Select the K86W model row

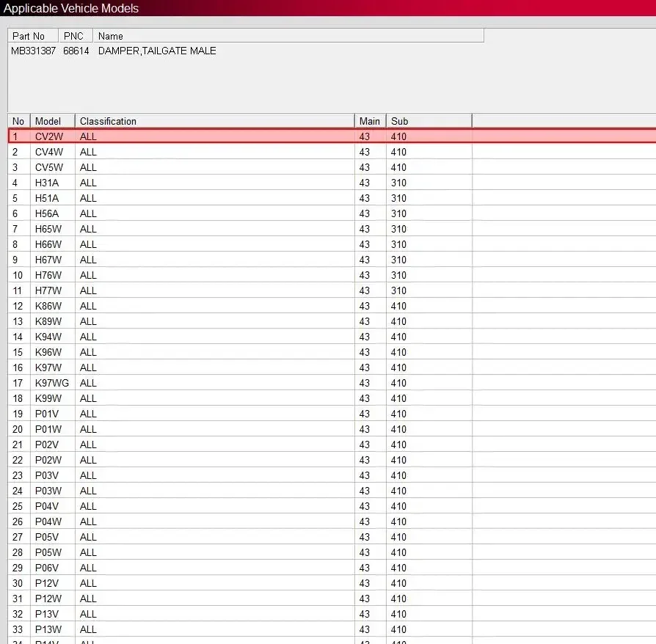(332, 306)
